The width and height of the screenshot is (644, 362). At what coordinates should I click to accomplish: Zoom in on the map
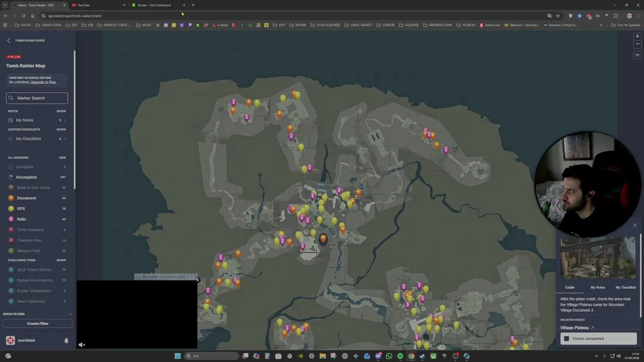click(x=637, y=37)
